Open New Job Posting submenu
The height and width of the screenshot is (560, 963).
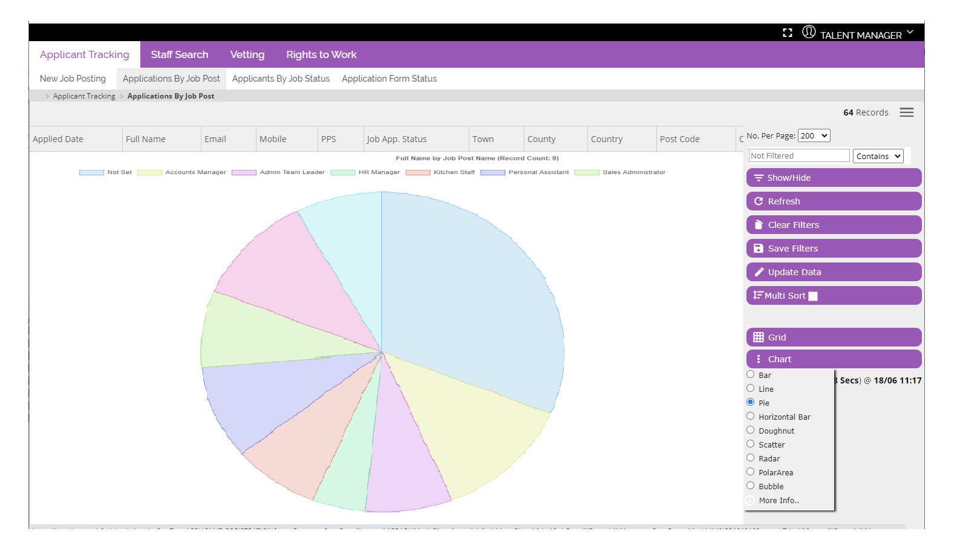[x=73, y=79]
